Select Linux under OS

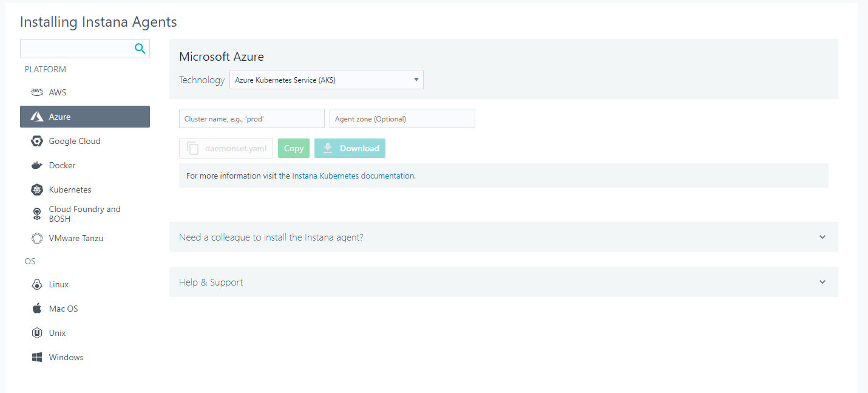tap(85, 284)
